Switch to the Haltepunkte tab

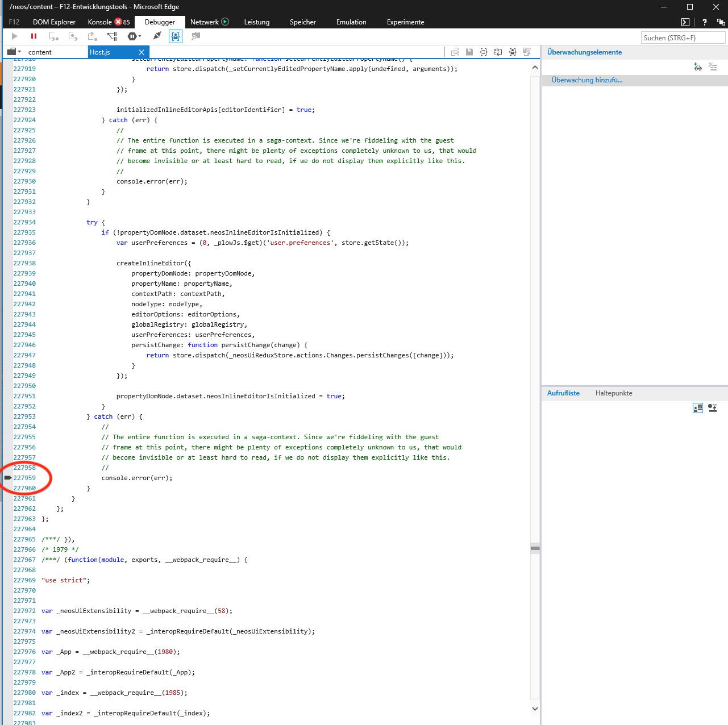pyautogui.click(x=614, y=393)
